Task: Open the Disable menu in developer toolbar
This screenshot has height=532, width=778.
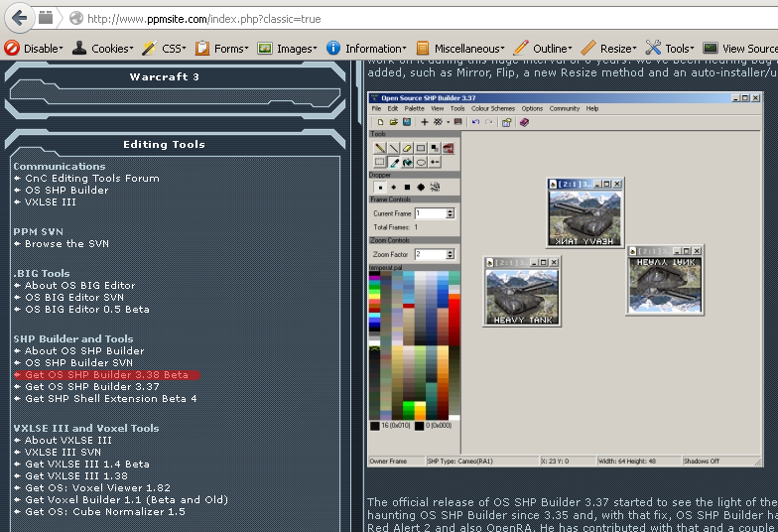Action: 34,48
